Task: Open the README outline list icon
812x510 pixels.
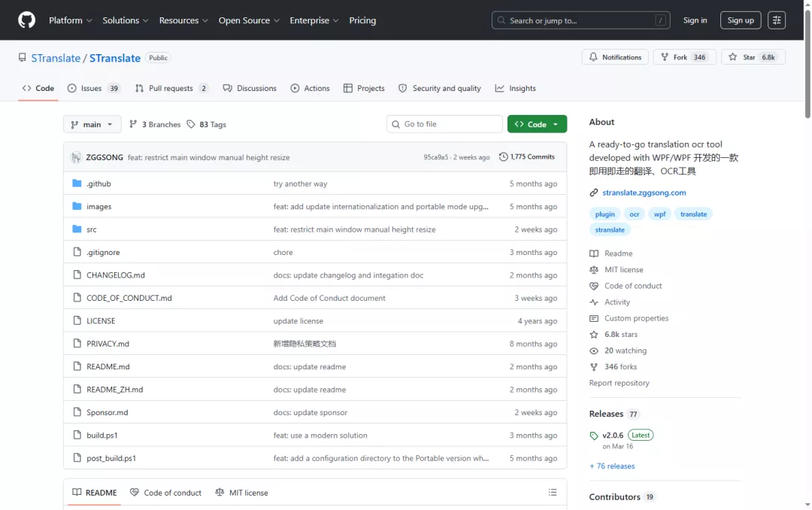Action: (553, 493)
